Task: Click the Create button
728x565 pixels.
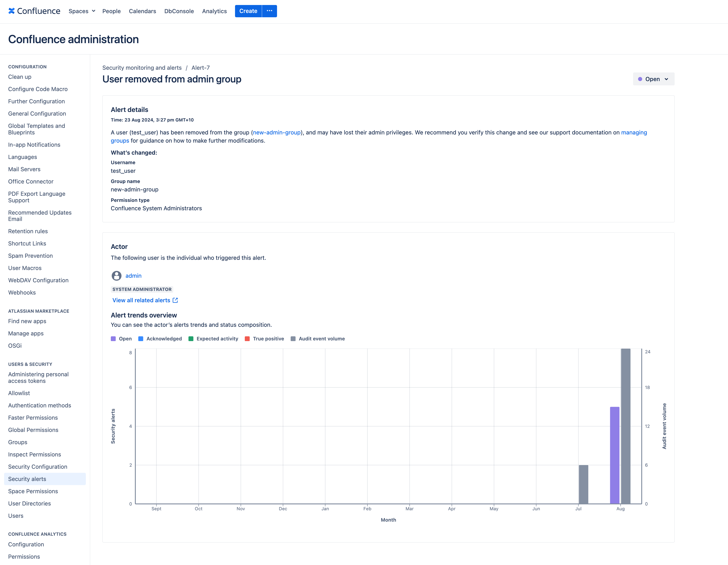Action: click(x=248, y=11)
